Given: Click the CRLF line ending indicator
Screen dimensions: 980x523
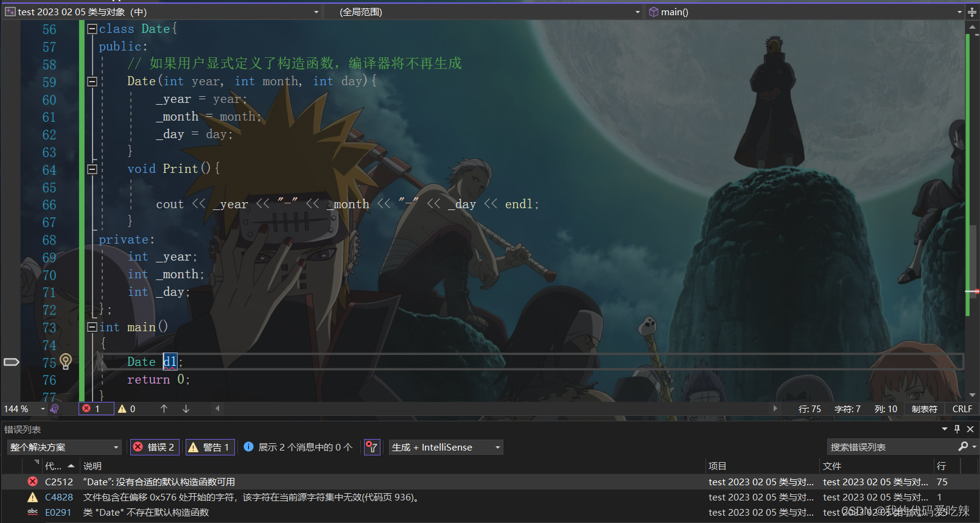Looking at the screenshot, I should tap(962, 409).
